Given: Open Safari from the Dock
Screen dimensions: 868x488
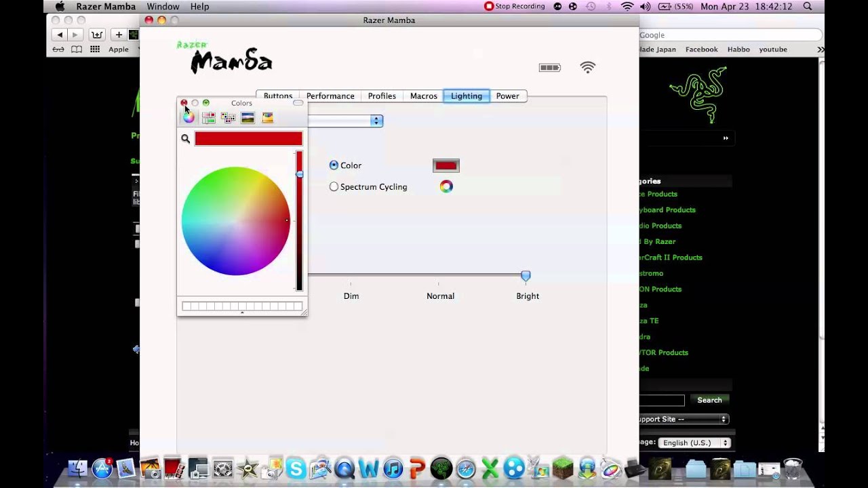Looking at the screenshot, I should tap(466, 468).
